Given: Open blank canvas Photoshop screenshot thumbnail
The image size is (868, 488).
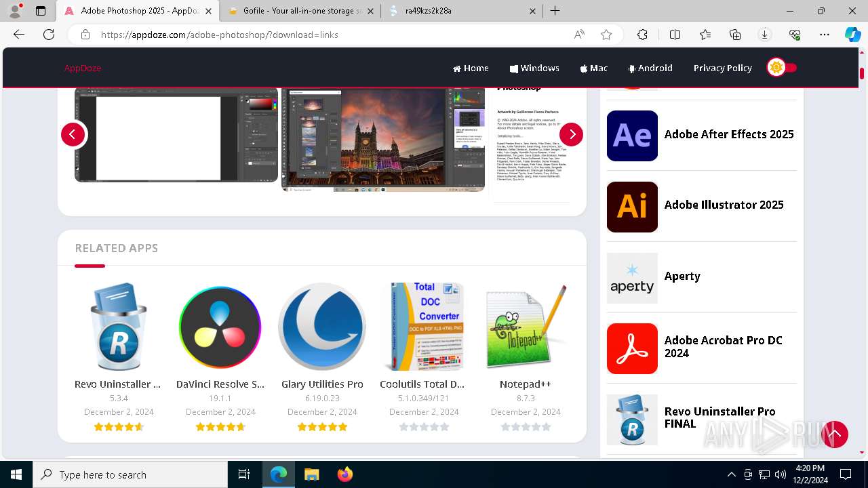Looking at the screenshot, I should 176,135.
